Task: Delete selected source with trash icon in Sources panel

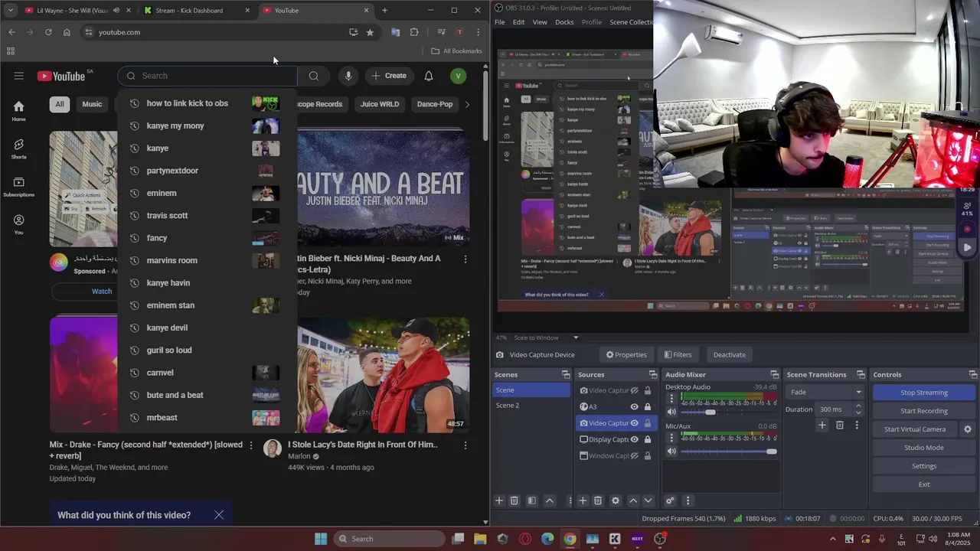Action: click(598, 500)
